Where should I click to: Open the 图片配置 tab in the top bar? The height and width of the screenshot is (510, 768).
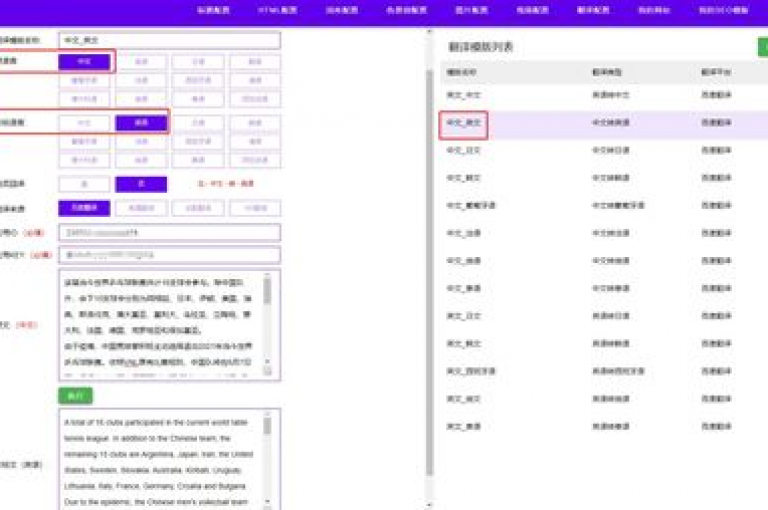471,10
